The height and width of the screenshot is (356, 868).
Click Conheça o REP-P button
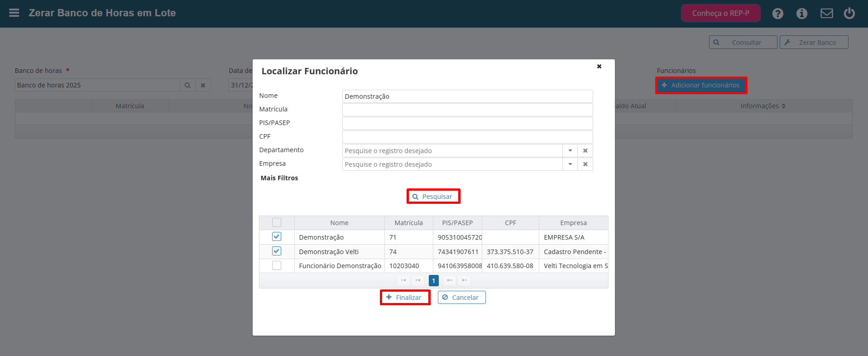point(721,13)
